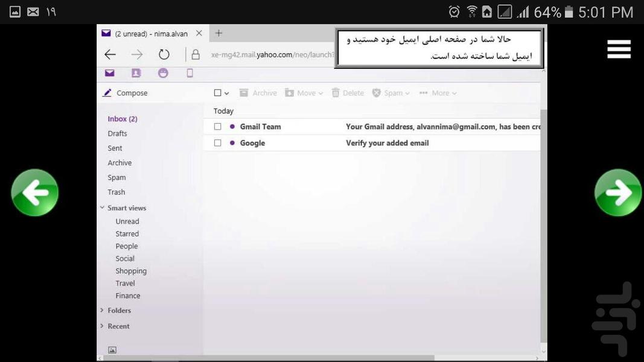Image resolution: width=644 pixels, height=362 pixels.
Task: Click the More three-dots icon
Action: [424, 93]
